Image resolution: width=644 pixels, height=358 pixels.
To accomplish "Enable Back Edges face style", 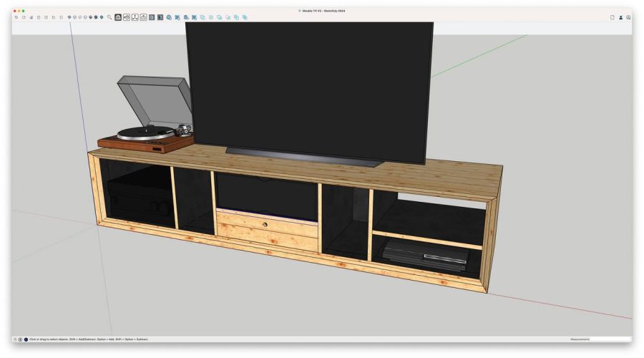I will pos(74,17).
